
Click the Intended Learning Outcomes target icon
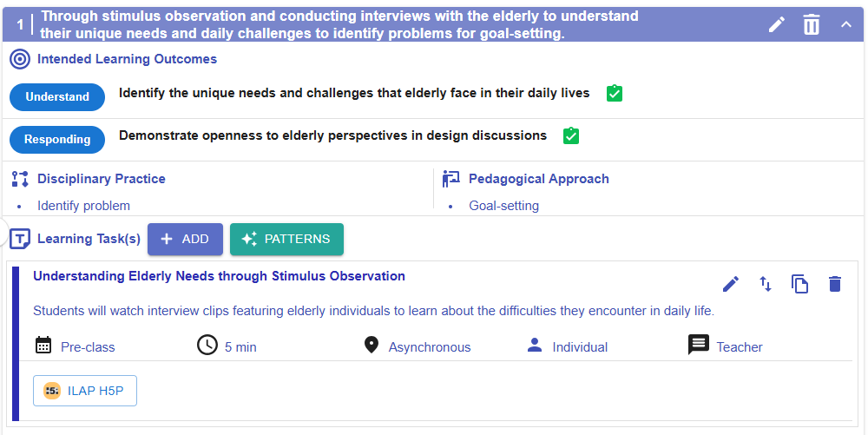point(20,59)
